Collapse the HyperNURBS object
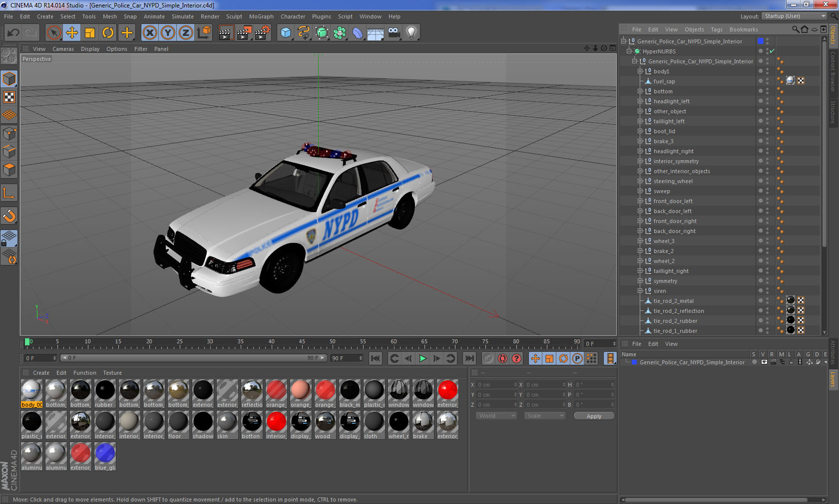839x504 pixels. click(x=629, y=51)
